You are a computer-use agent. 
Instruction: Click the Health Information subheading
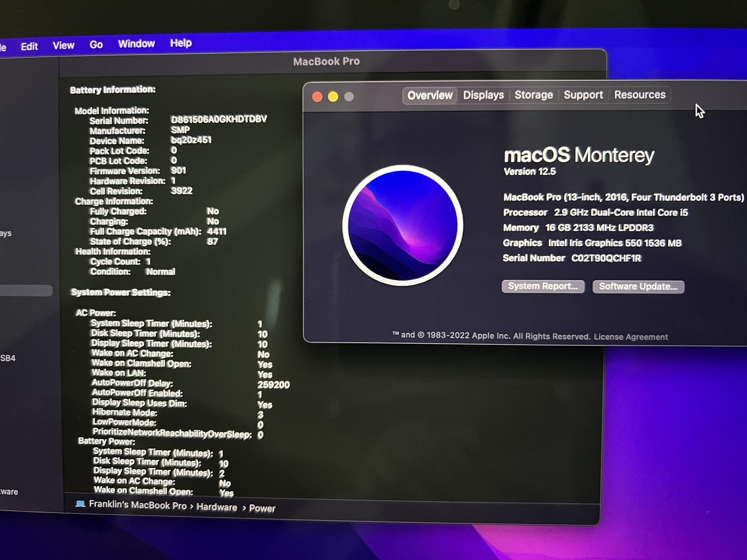click(x=113, y=251)
